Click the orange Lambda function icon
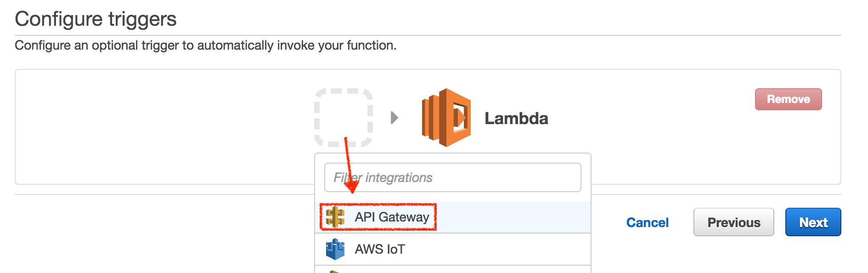The height and width of the screenshot is (273, 868). (446, 118)
